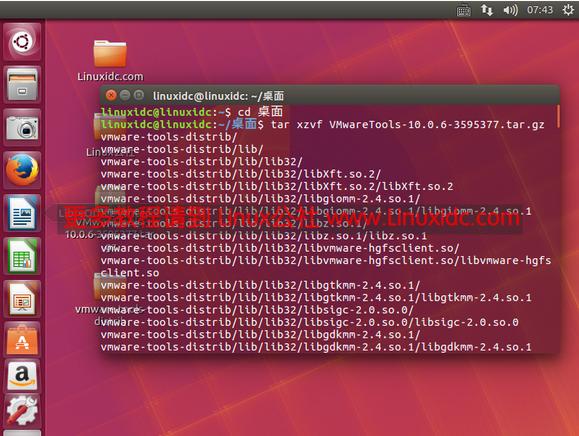Screen dimensions: 579x436
Task: Open the keyboard input indicator
Action: [463, 10]
